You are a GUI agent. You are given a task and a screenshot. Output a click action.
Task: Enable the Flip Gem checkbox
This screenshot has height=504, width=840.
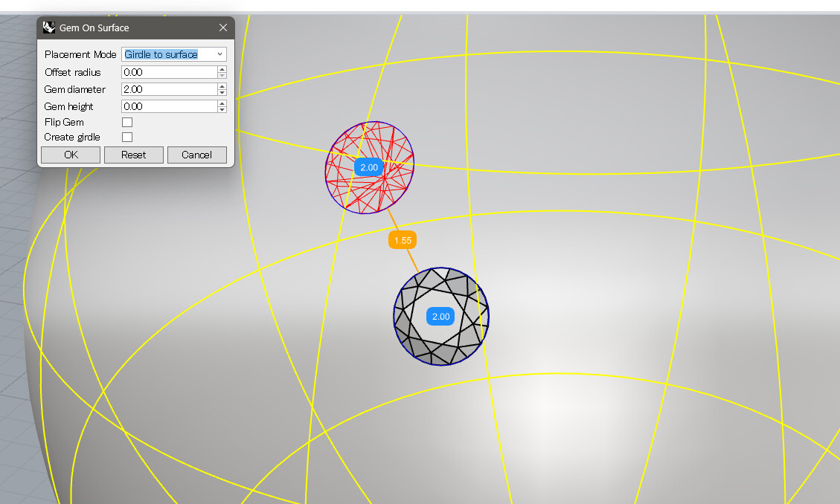tap(126, 121)
